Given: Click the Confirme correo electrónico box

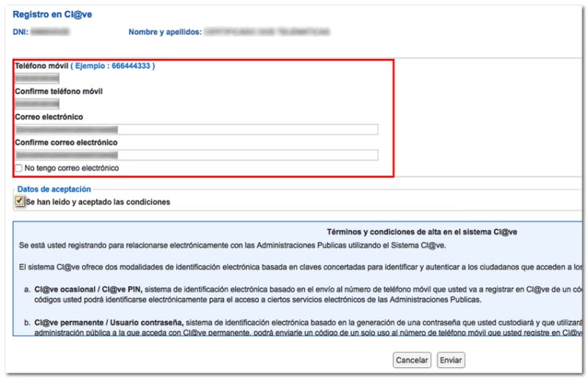Looking at the screenshot, I should (196, 155).
